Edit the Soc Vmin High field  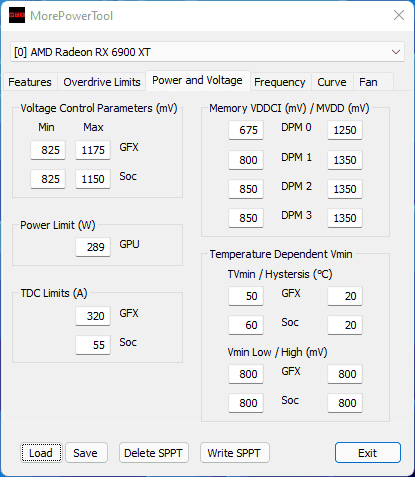(345, 403)
